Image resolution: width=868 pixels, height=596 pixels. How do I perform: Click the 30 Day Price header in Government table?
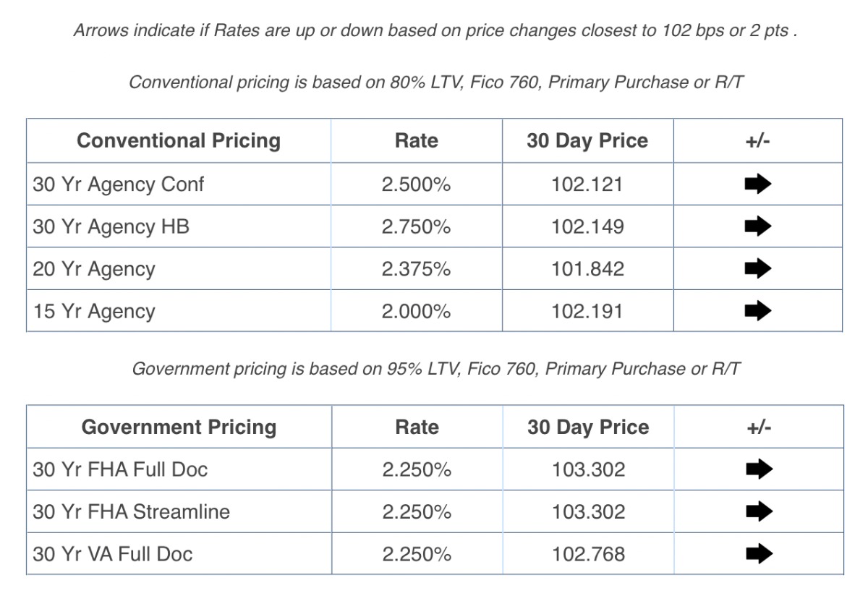tap(588, 427)
